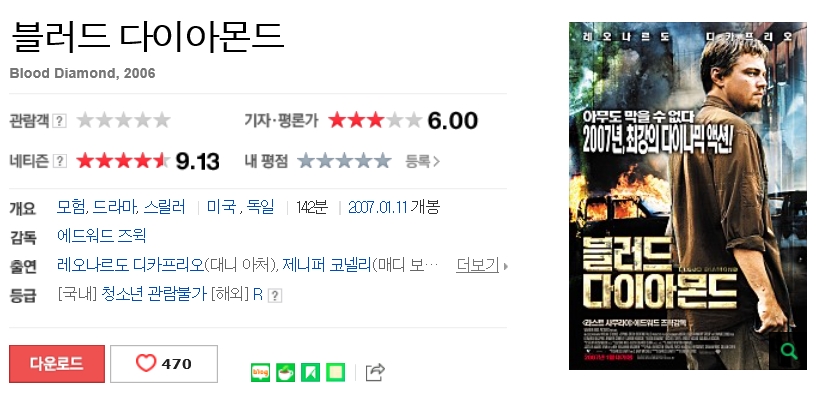Click the help icon beside the R rating

(275, 296)
